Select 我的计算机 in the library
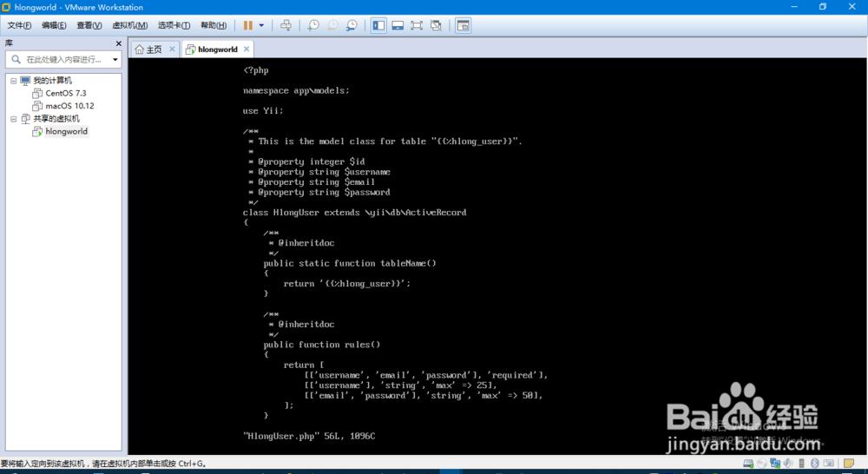 53,81
